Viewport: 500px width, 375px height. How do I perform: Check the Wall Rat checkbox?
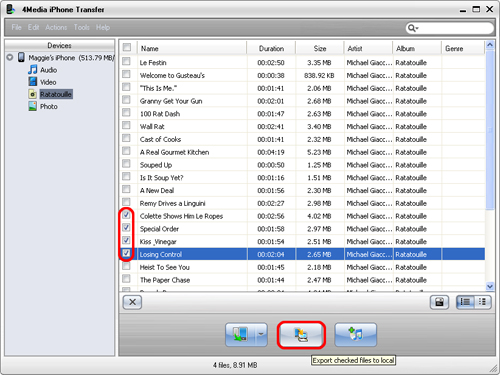[126, 125]
